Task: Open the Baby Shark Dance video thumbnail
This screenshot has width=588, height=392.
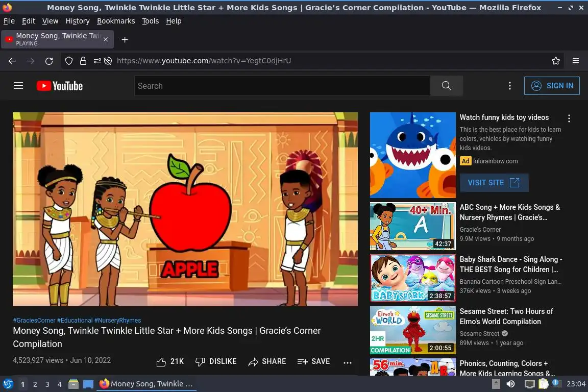Action: tap(412, 278)
